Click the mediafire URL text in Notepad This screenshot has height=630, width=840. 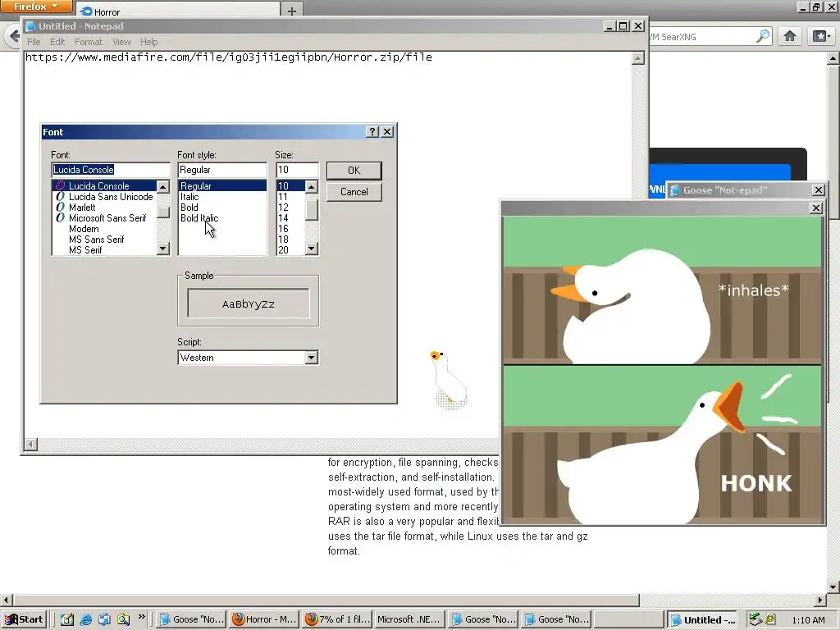(x=229, y=57)
